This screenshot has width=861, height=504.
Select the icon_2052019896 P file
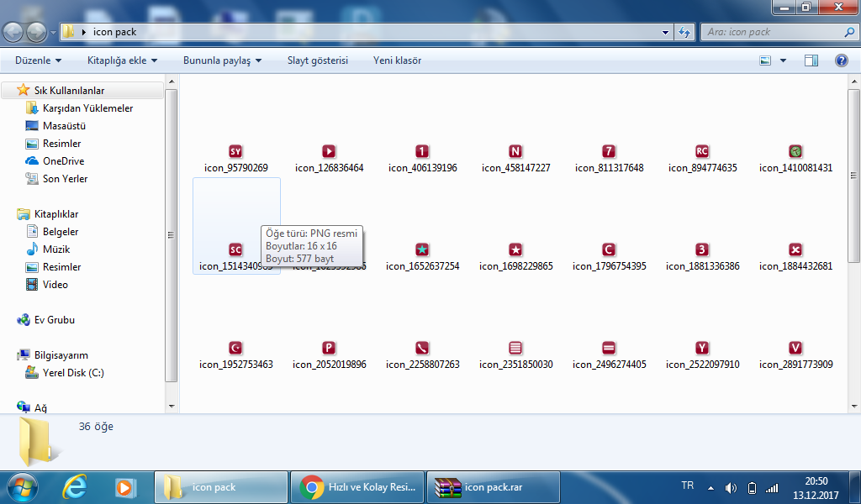coord(329,355)
